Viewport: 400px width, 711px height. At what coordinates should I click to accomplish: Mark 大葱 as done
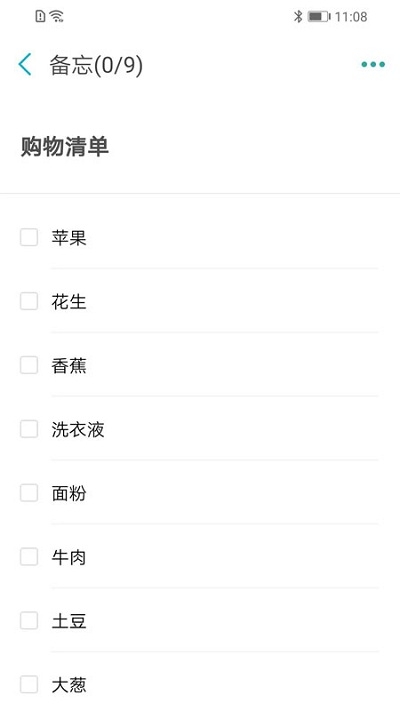(x=29, y=685)
